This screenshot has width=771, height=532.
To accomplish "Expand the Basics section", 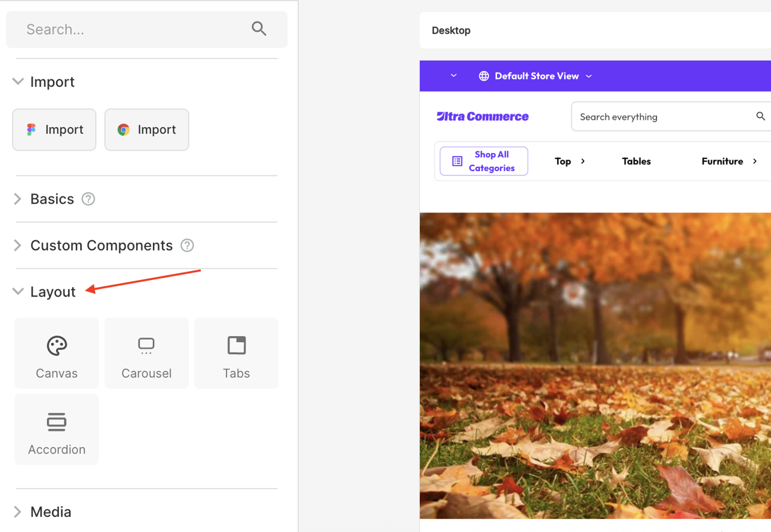I will point(17,199).
